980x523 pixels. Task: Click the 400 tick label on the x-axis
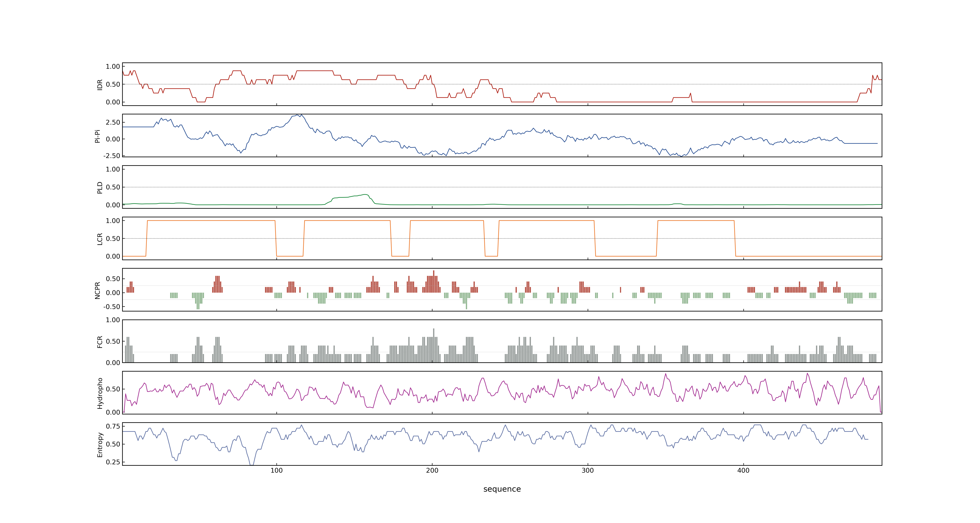pyautogui.click(x=743, y=470)
